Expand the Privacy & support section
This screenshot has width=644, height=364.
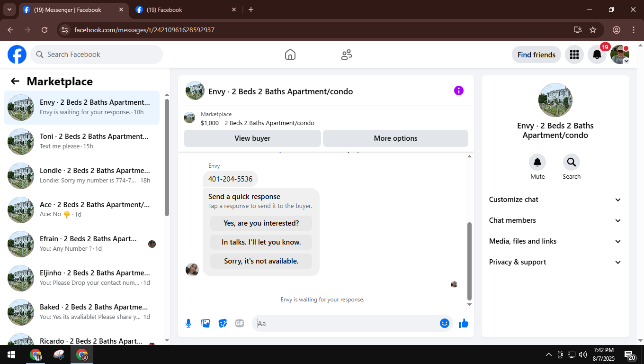pyautogui.click(x=555, y=262)
